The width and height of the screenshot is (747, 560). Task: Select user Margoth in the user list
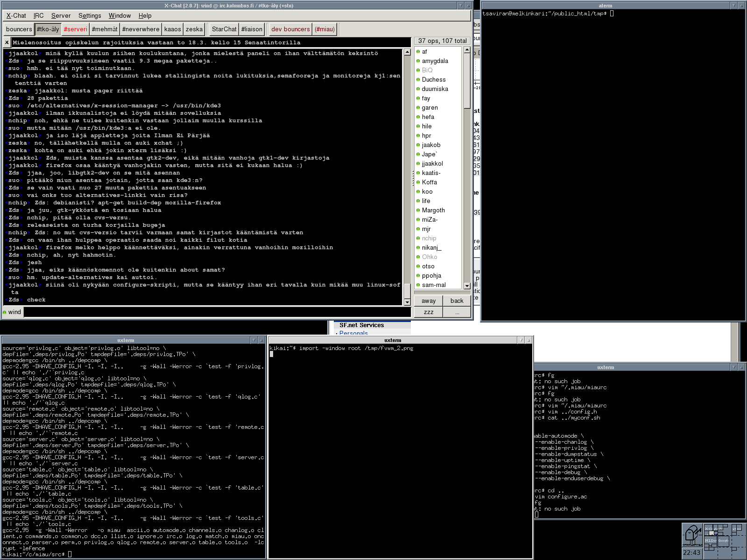(x=433, y=210)
